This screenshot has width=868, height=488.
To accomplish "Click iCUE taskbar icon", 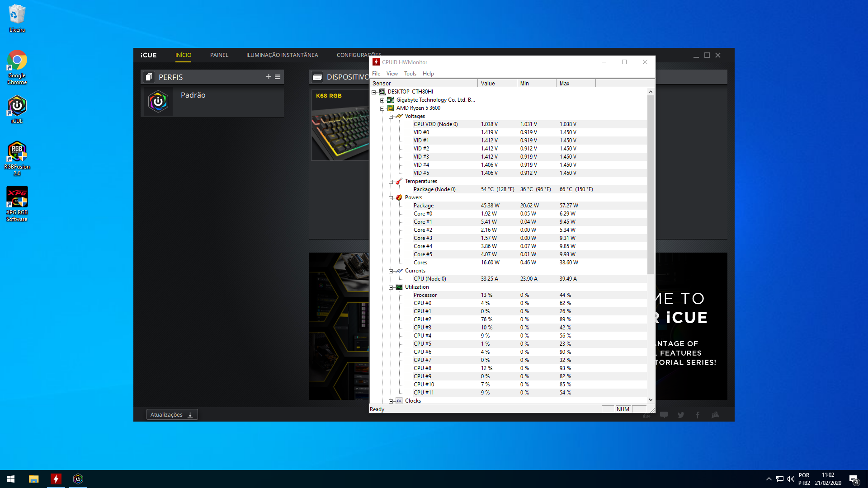I will (x=78, y=479).
